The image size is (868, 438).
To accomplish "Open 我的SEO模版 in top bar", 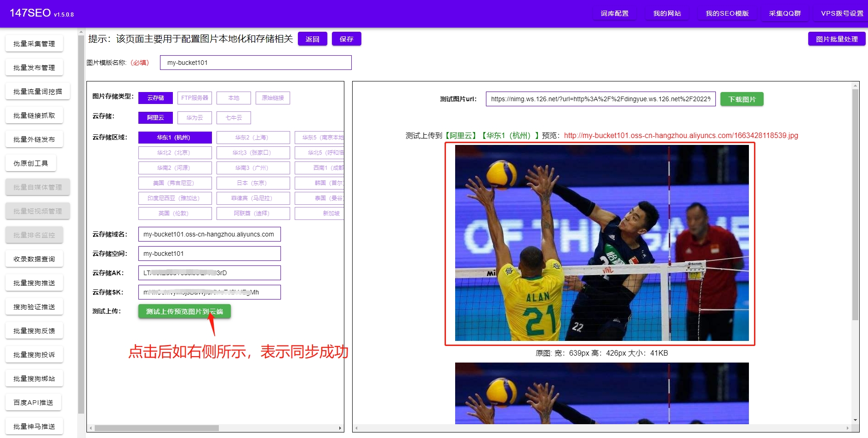I will (x=727, y=13).
